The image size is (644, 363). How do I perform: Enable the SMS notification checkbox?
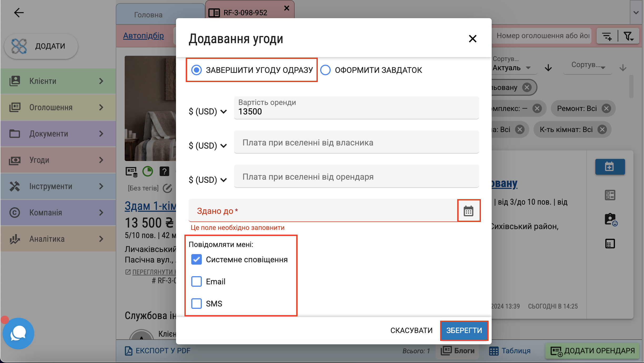pos(197,304)
